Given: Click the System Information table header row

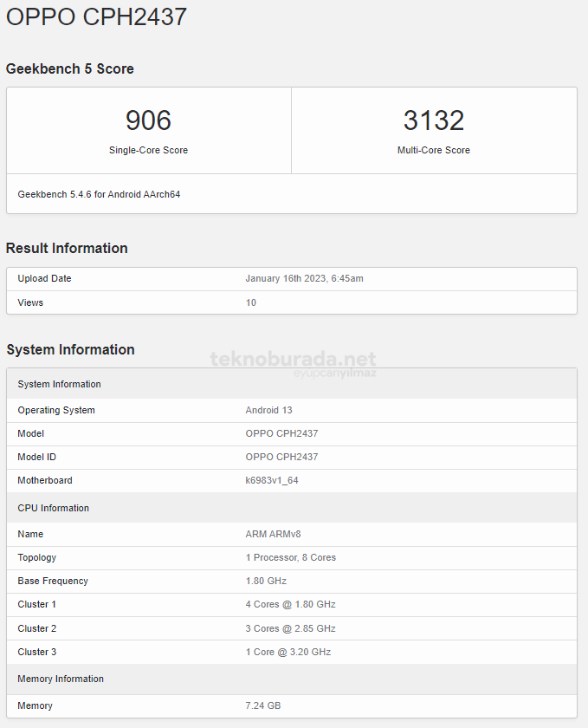Looking at the screenshot, I should tap(59, 384).
